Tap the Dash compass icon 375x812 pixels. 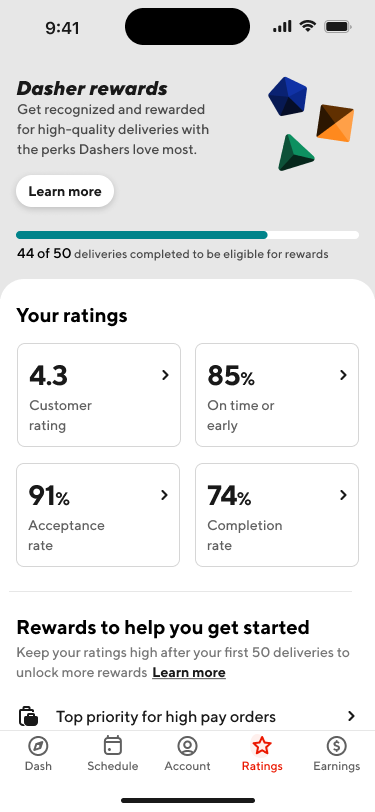(38, 746)
